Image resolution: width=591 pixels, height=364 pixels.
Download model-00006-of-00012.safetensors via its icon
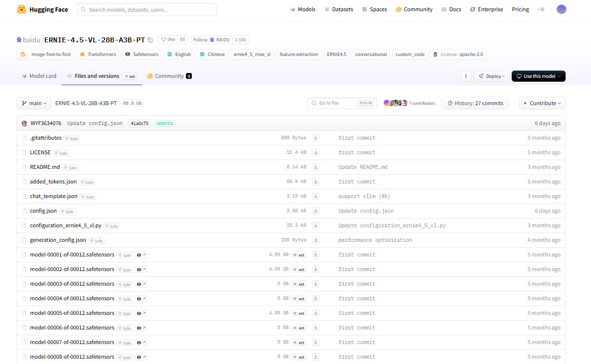pos(315,328)
